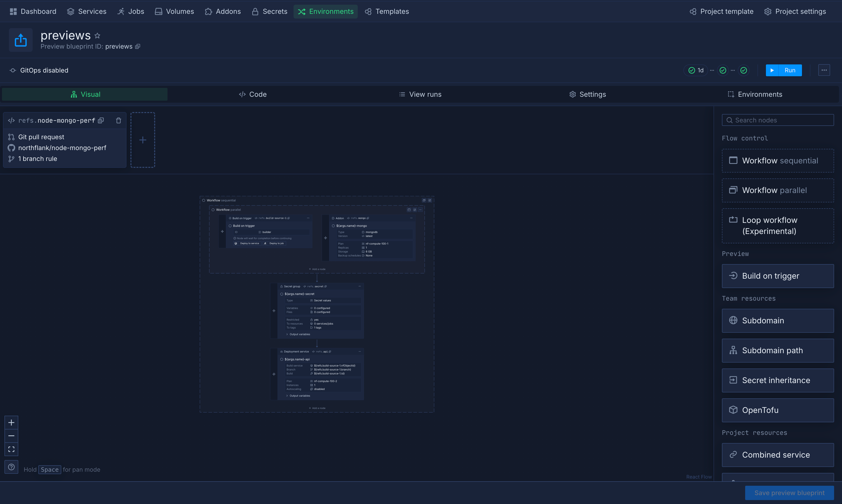Screen dimensions: 842x504
Task: Open fit-to-view on the canvas controls
Action: pyautogui.click(x=11, y=449)
